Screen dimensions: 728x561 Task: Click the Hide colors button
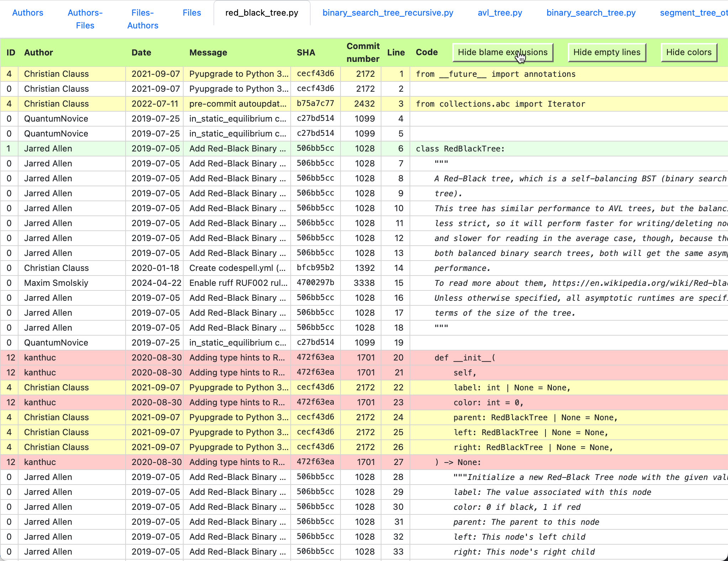point(689,52)
